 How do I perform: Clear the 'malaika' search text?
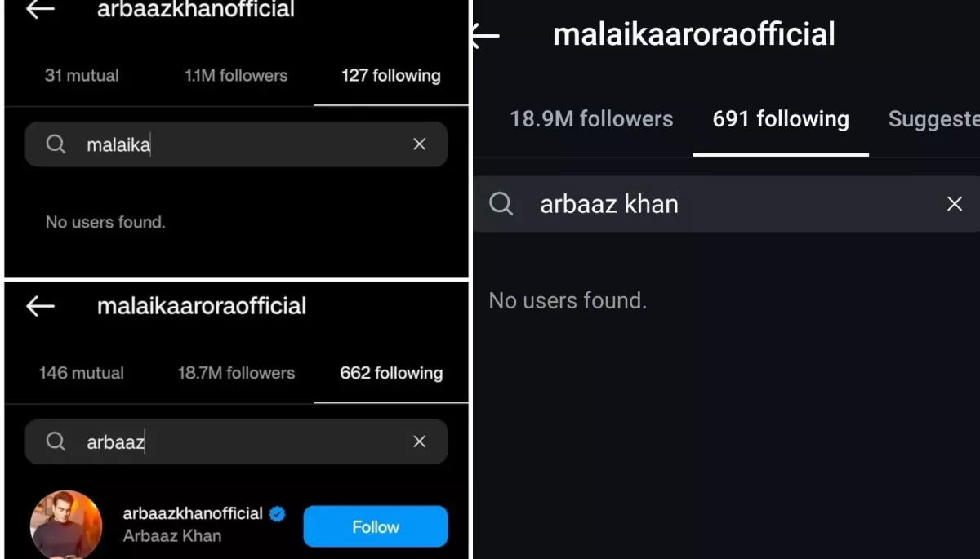tap(419, 144)
